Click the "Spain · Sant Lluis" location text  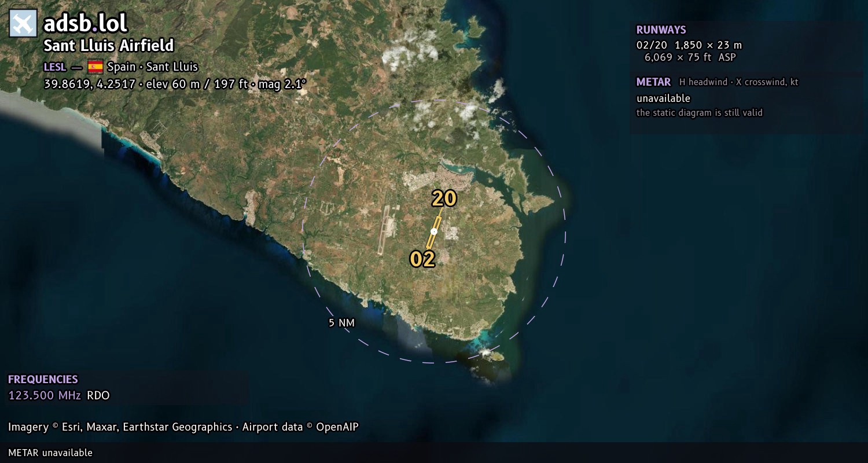152,67
